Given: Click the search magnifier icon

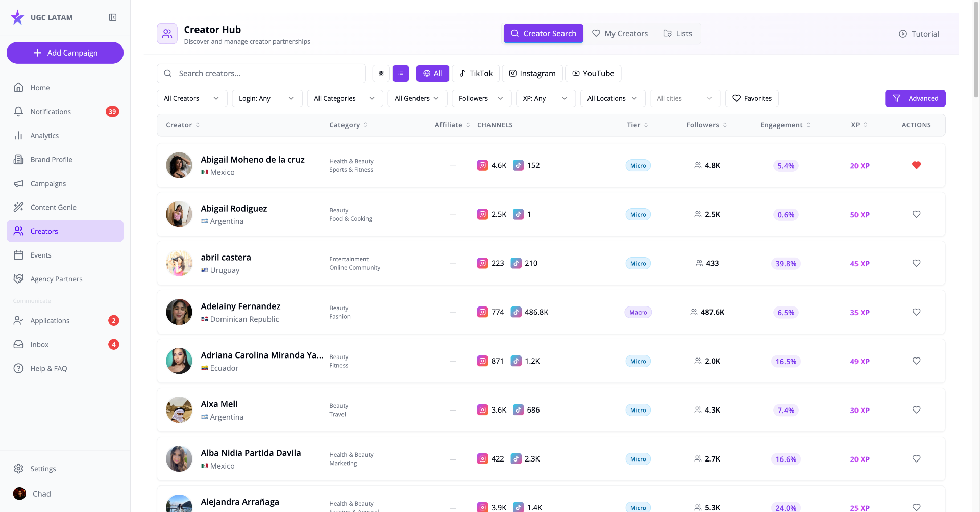Looking at the screenshot, I should 167,73.
